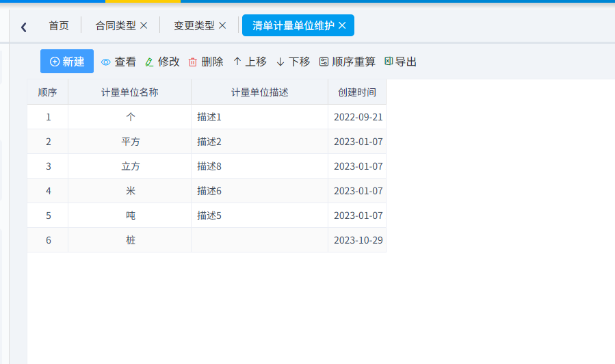Click sequence number 4 cell

pyautogui.click(x=49, y=191)
